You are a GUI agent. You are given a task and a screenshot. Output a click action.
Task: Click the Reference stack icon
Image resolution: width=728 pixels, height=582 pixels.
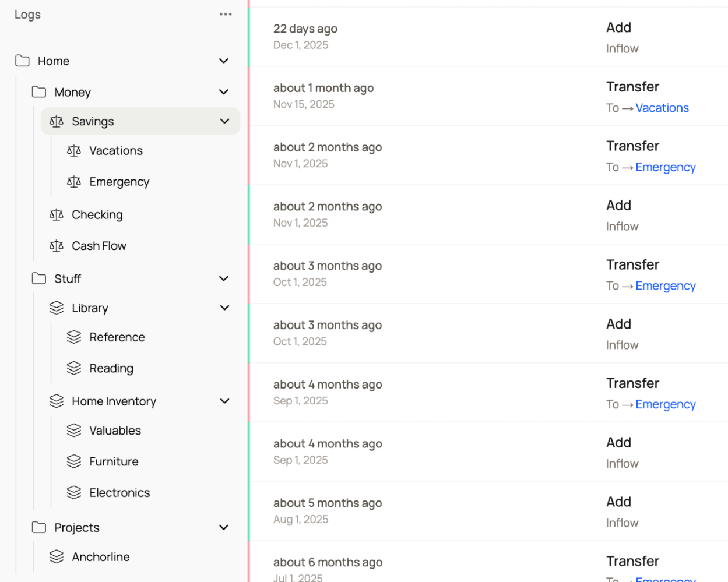point(74,337)
